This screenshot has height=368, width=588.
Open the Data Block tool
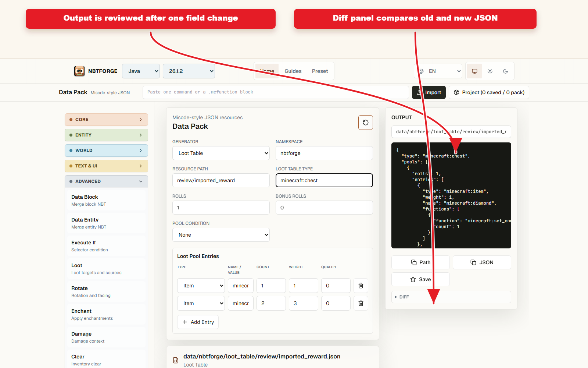pyautogui.click(x=106, y=200)
